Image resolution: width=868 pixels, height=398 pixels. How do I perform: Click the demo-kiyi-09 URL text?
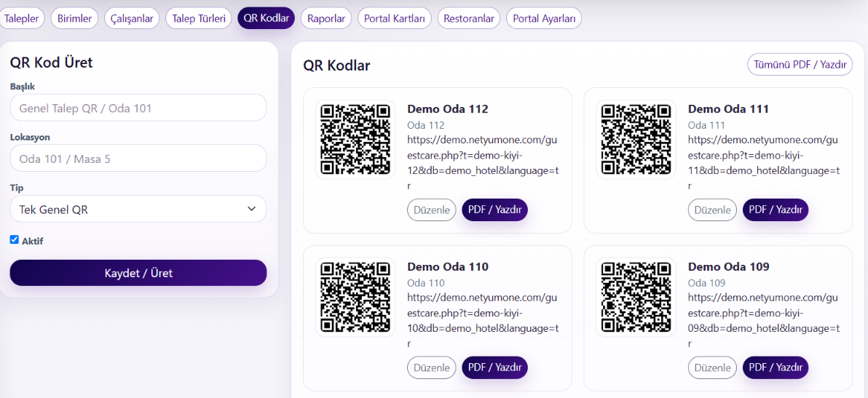[x=763, y=320]
